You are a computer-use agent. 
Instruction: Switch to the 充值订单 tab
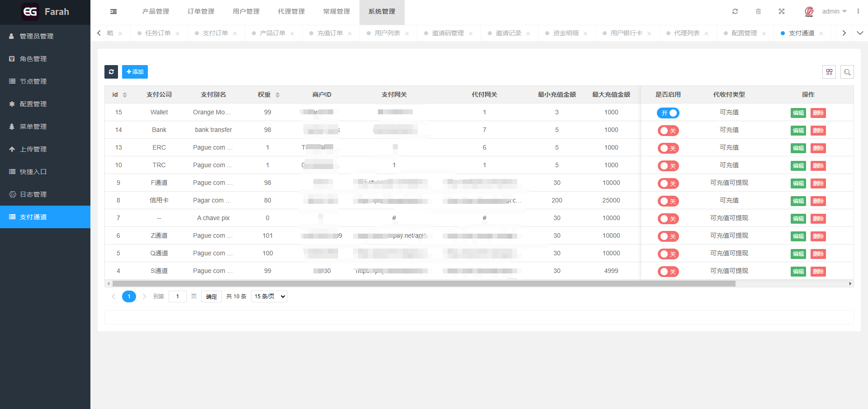tap(330, 33)
